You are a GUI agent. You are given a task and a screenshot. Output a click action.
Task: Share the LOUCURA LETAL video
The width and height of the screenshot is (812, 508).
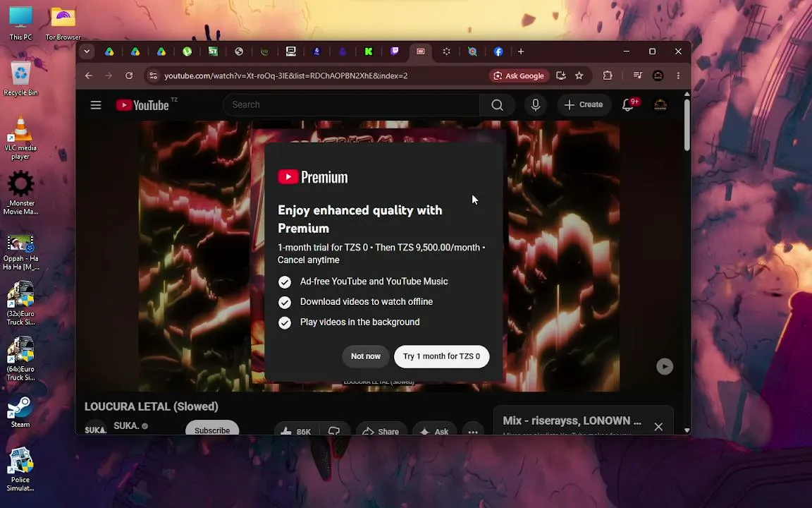click(x=381, y=429)
